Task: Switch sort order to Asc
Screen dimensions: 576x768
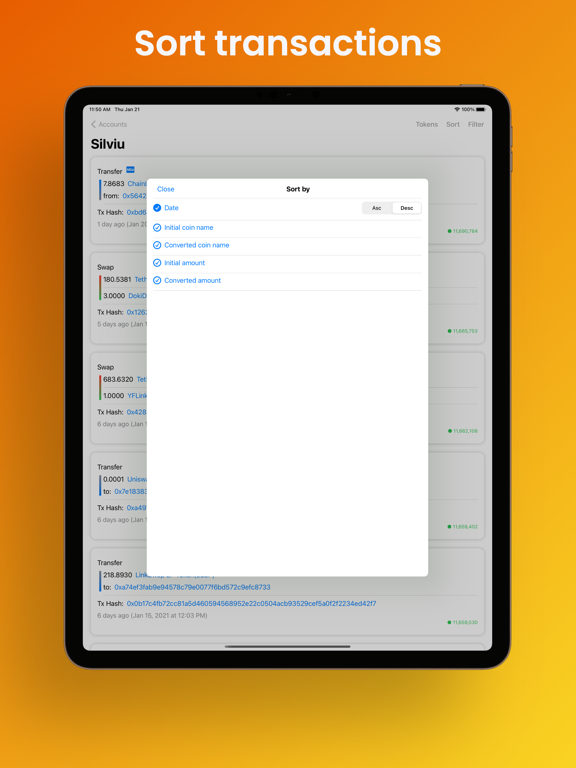Action: [377, 208]
